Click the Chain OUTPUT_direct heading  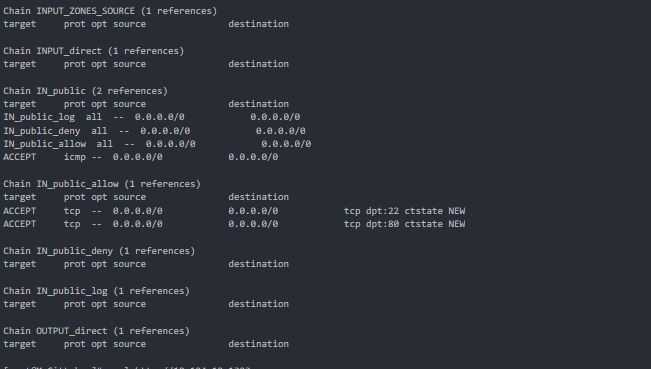click(x=96, y=331)
